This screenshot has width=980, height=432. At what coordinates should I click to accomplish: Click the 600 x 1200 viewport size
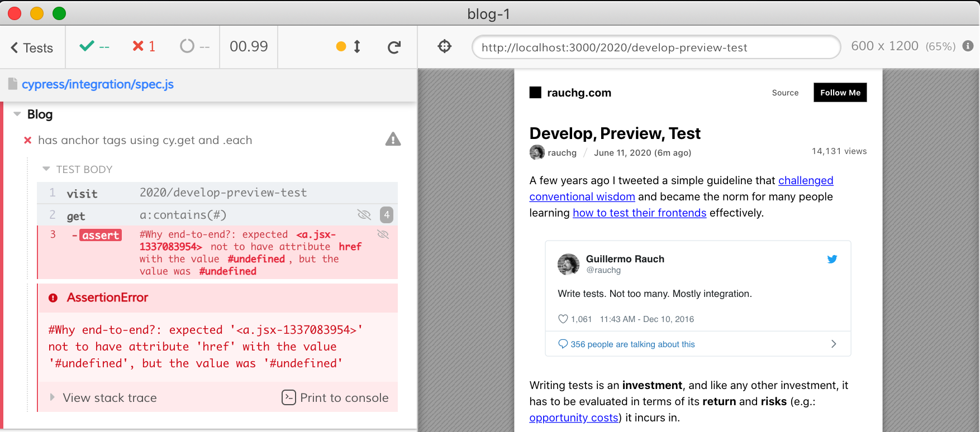[884, 46]
